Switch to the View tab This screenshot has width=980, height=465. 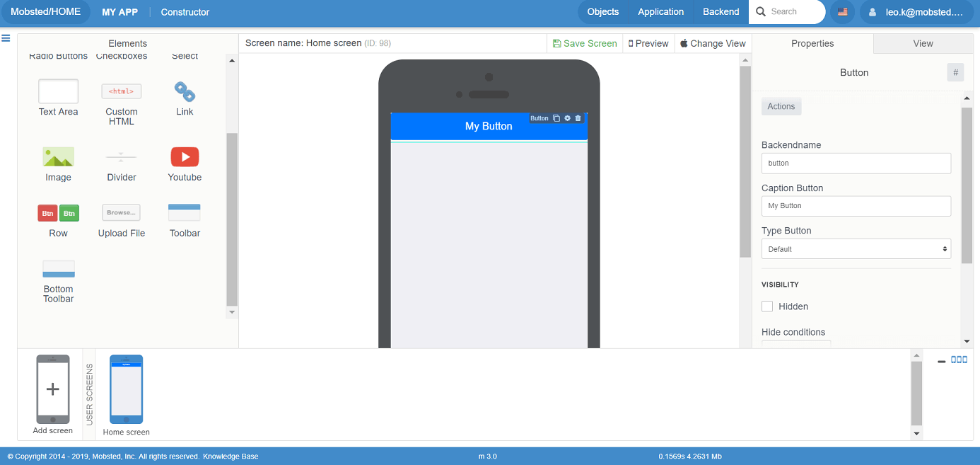tap(923, 44)
